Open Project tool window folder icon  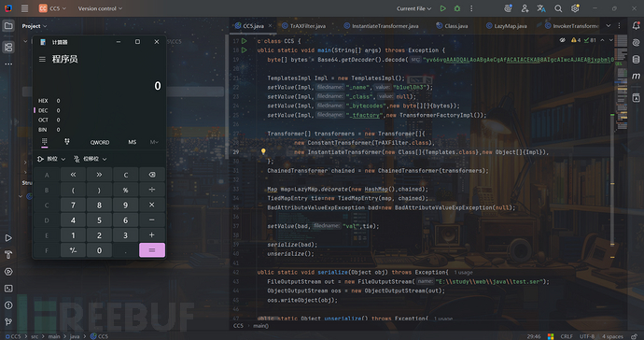[x=8, y=26]
